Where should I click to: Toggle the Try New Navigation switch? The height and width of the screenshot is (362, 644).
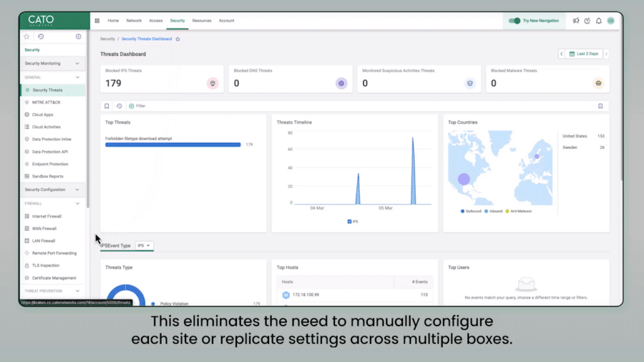(x=516, y=21)
